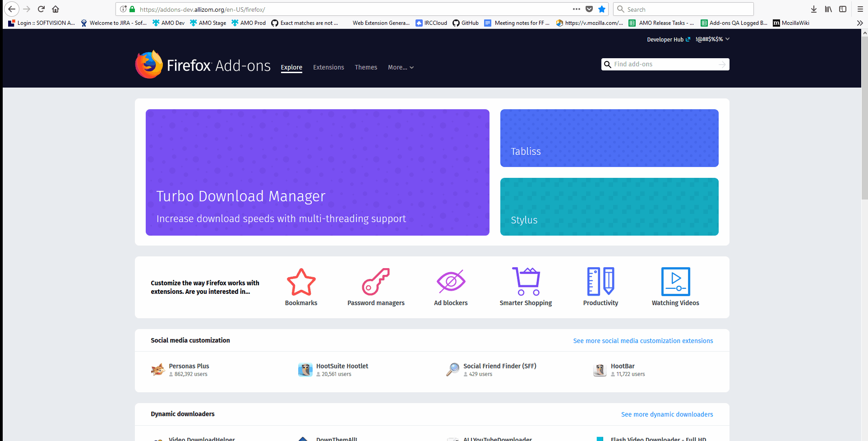
Task: Open the AMO Dev bookmark
Action: pos(168,23)
